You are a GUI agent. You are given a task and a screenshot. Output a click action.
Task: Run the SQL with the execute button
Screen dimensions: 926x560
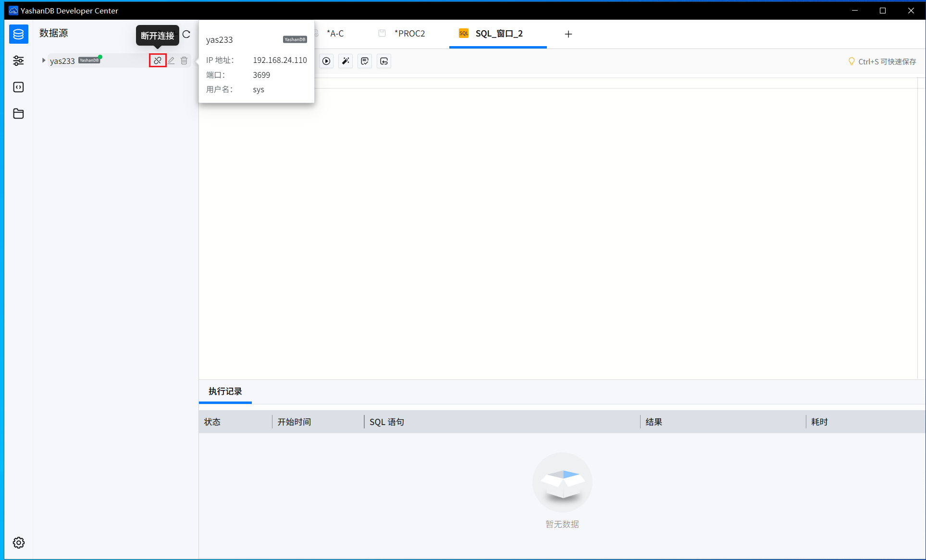pyautogui.click(x=326, y=61)
